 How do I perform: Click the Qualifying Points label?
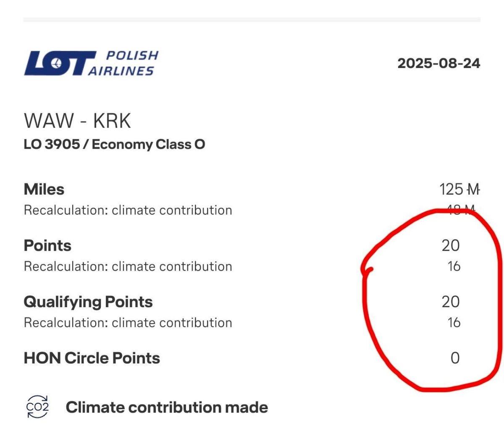click(x=88, y=302)
